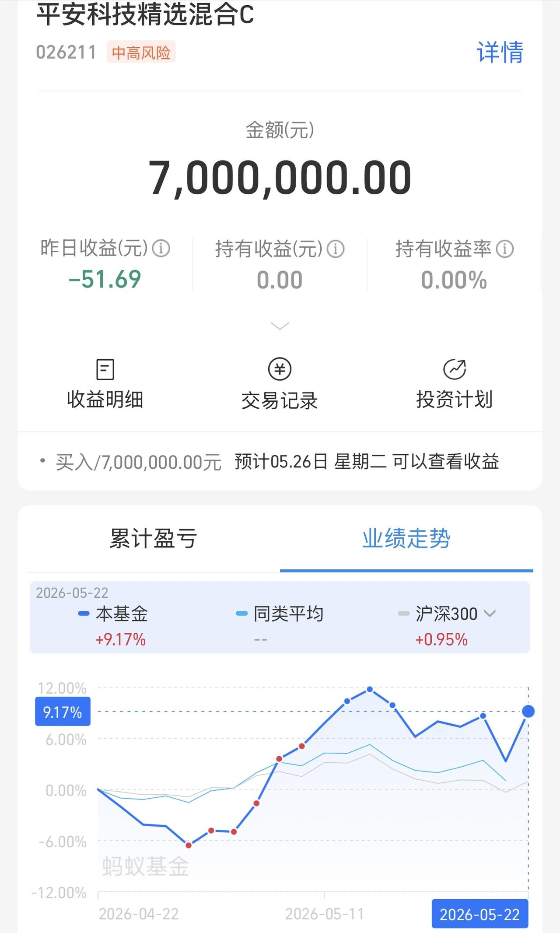Viewport: 560px width, 933px height.
Task: Tap the 2026-04-22 axis date label
Action: 139,914
